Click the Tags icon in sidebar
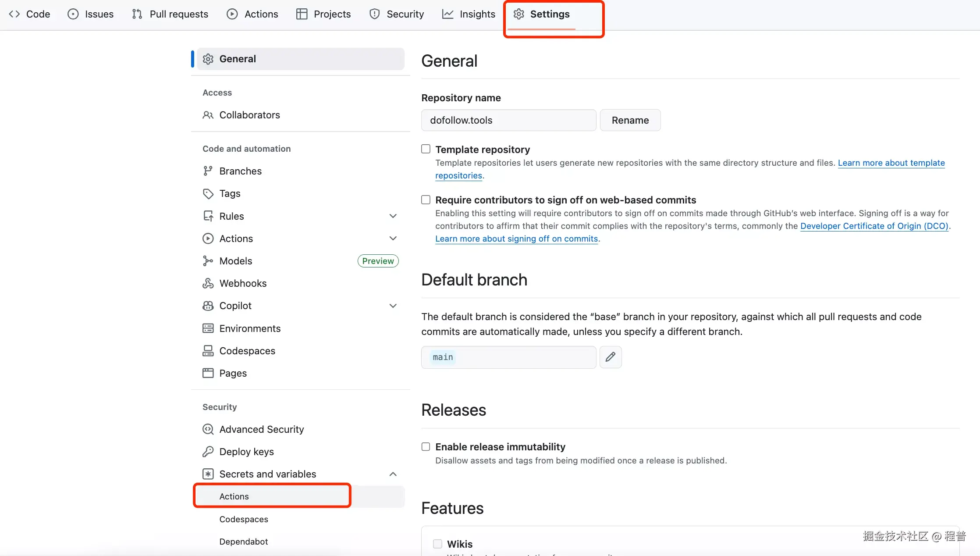The height and width of the screenshot is (556, 980). [208, 193]
